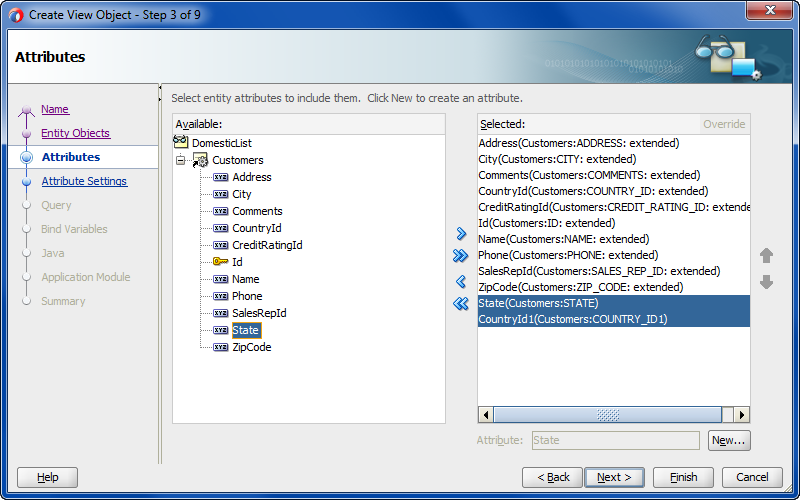The width and height of the screenshot is (800, 500).
Task: Collapse the Customers entity node
Action: click(x=180, y=160)
